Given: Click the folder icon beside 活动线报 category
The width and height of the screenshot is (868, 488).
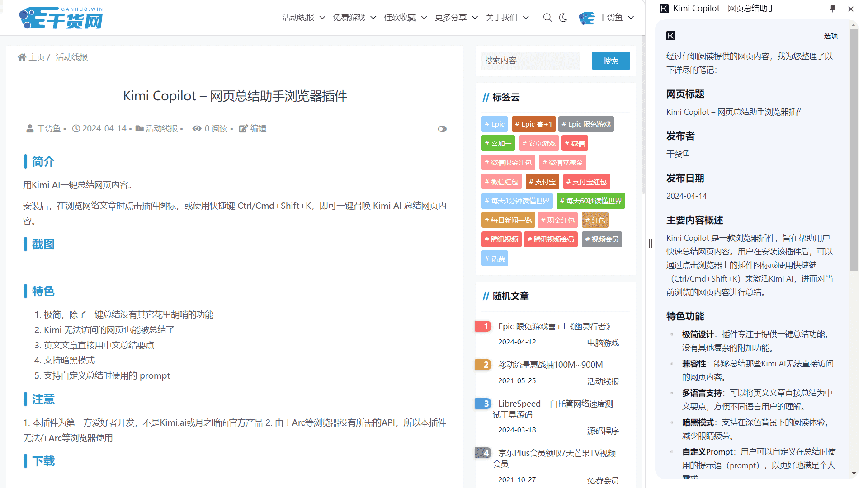Looking at the screenshot, I should pos(140,129).
